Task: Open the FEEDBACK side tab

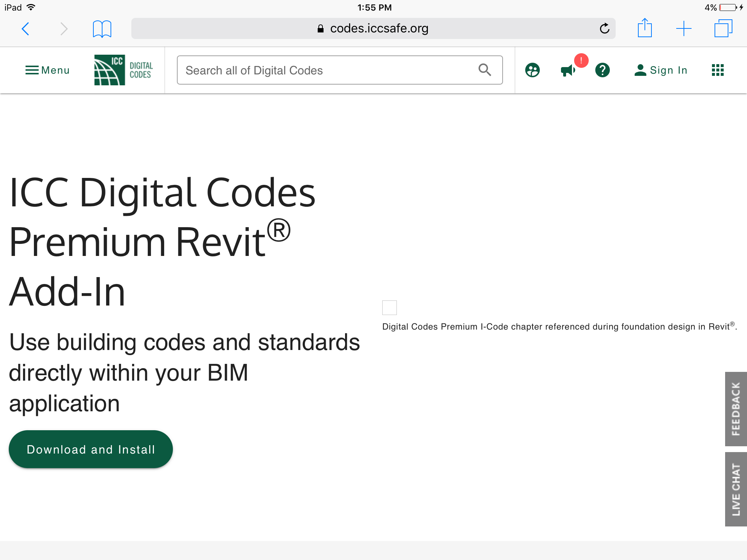Action: pyautogui.click(x=736, y=409)
